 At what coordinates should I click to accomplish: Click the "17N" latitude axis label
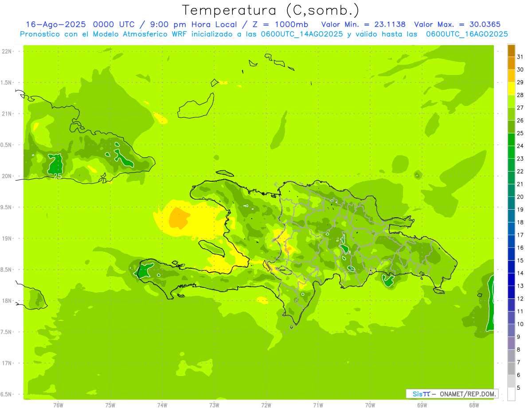click(7, 363)
